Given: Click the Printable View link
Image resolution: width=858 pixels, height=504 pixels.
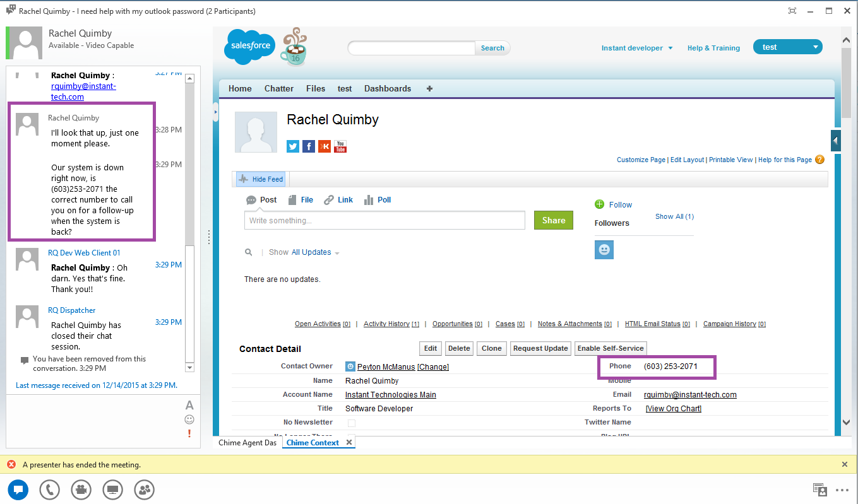Looking at the screenshot, I should coord(731,160).
